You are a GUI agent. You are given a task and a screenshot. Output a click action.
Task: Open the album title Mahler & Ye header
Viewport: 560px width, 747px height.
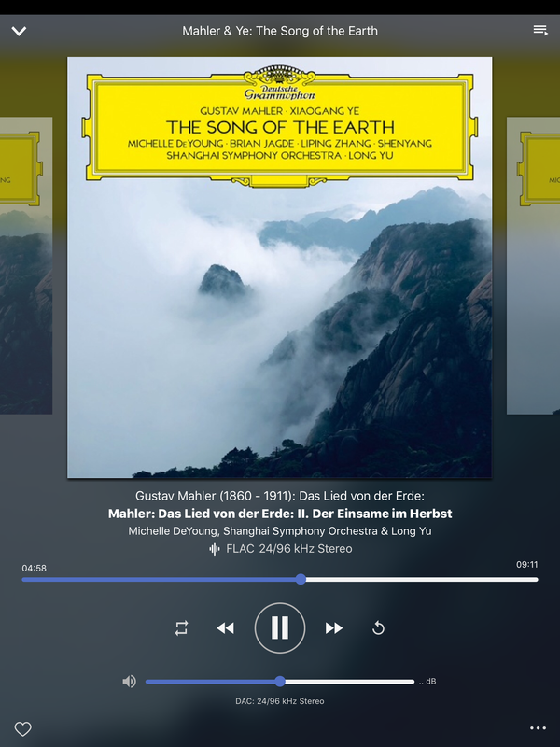point(280,31)
